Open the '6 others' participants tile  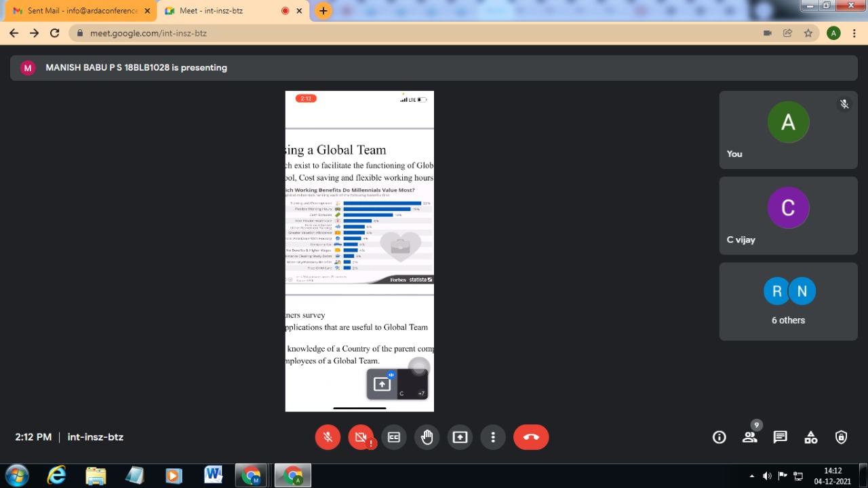788,301
